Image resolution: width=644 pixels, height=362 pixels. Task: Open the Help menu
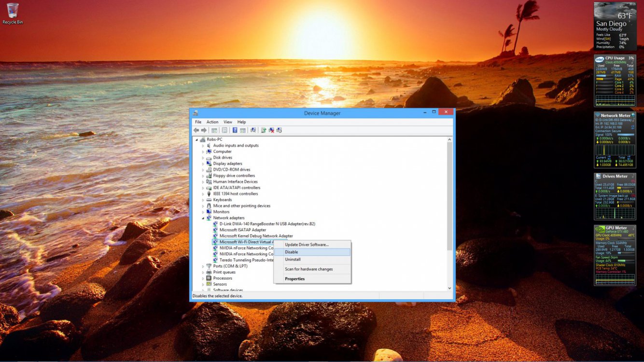(241, 122)
